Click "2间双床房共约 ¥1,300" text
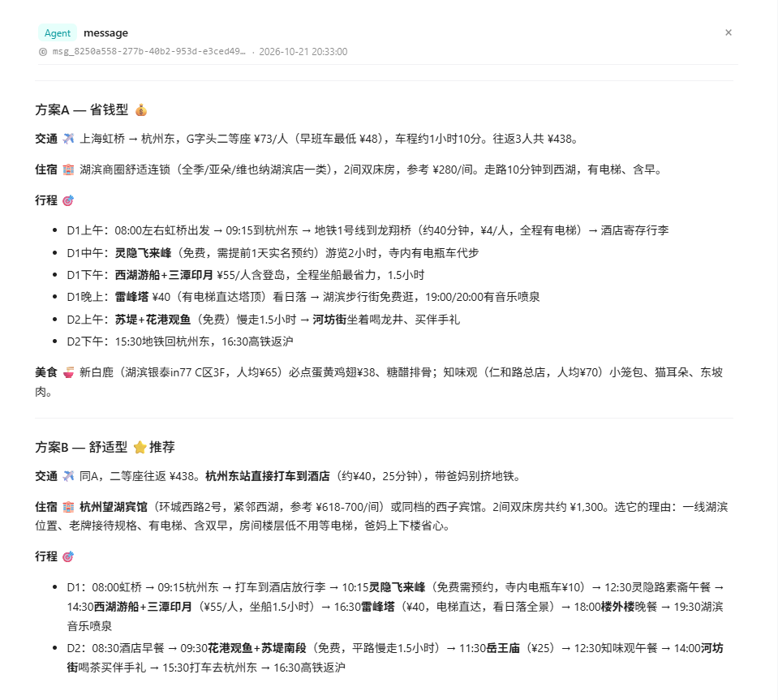The image size is (778, 700). point(548,507)
